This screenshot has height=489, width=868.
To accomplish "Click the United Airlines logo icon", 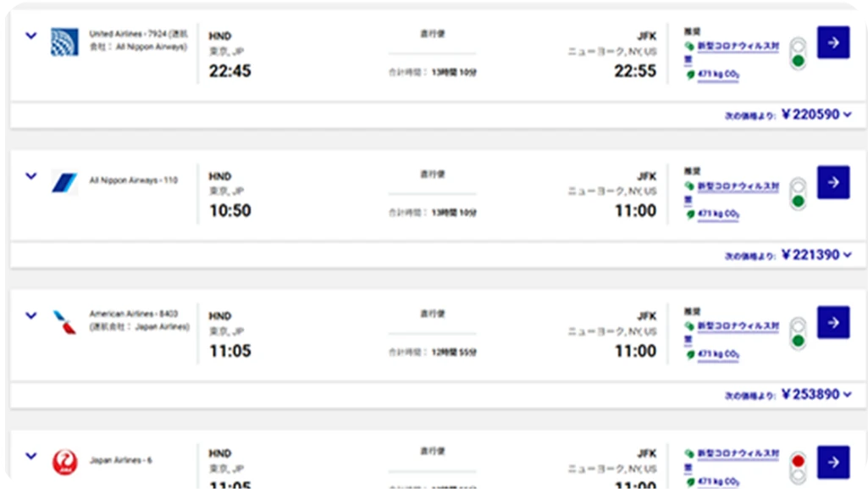I will pos(64,42).
